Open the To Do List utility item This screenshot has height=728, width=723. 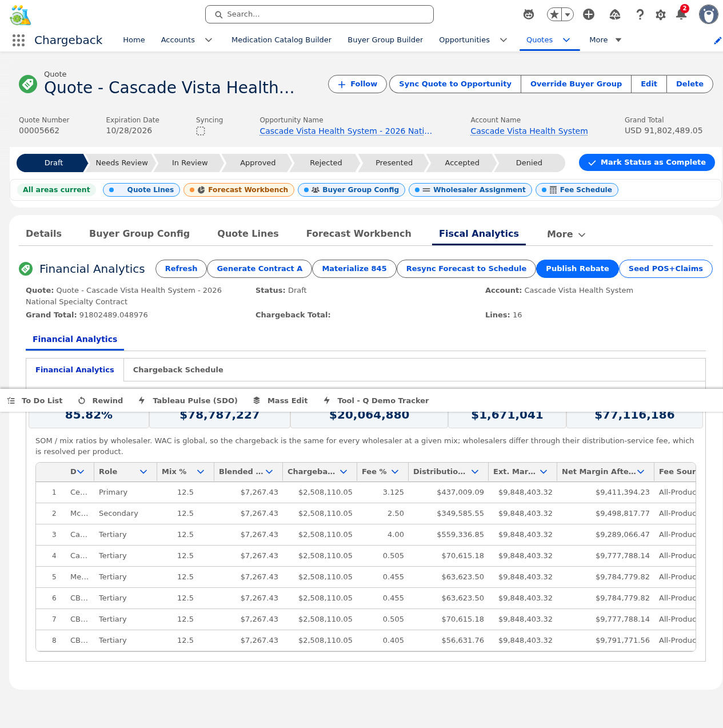35,400
